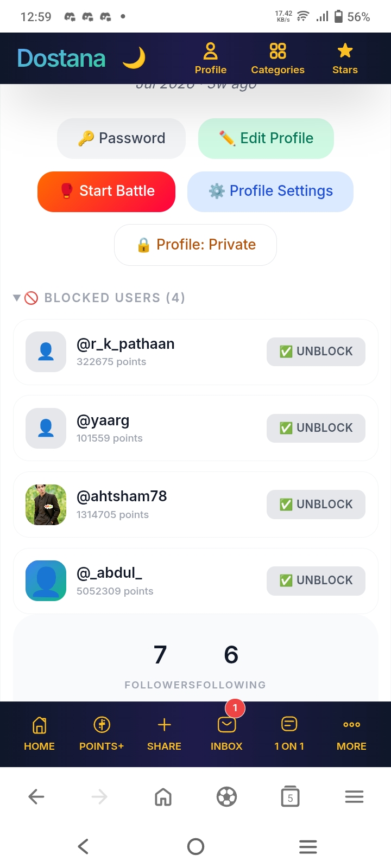
Task: Open the Stars page
Action: pyautogui.click(x=345, y=59)
